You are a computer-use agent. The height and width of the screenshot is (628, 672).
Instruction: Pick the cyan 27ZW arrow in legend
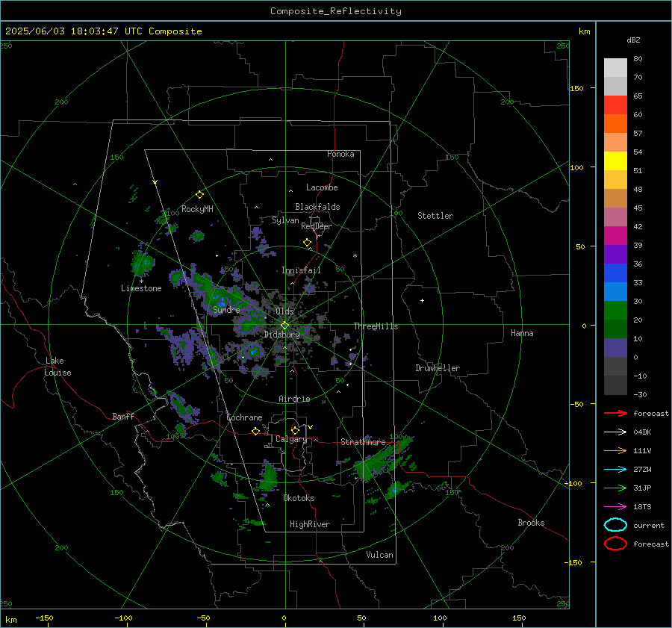click(x=615, y=470)
